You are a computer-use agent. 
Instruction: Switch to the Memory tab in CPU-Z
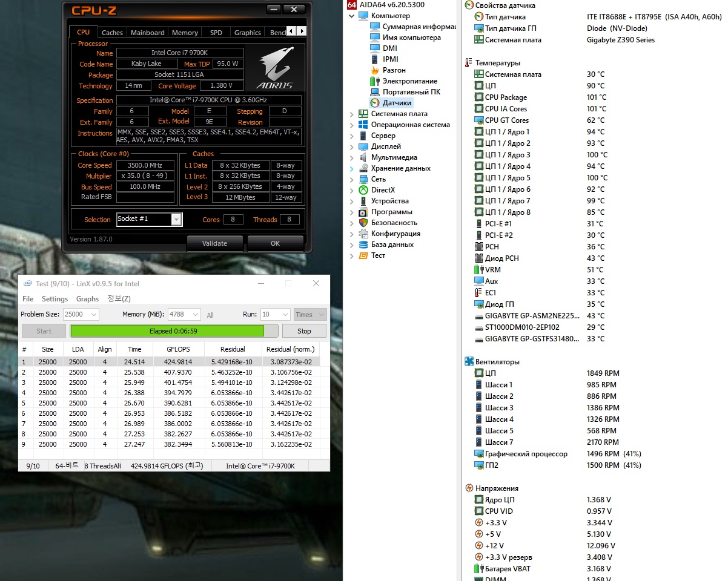tap(185, 33)
